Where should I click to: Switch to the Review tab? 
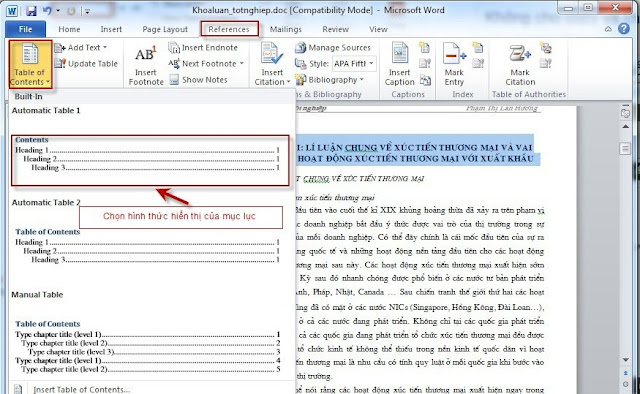point(336,29)
